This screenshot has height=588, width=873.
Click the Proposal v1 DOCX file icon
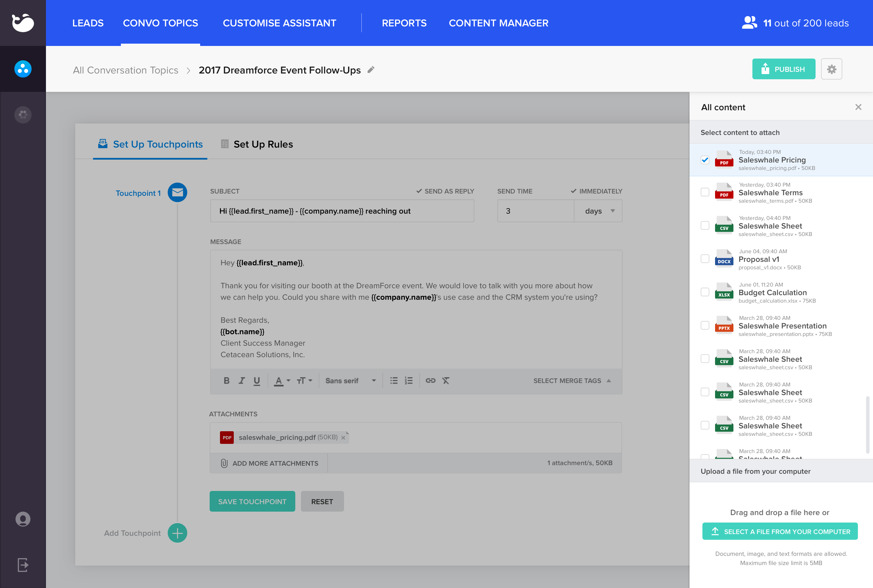click(x=724, y=259)
